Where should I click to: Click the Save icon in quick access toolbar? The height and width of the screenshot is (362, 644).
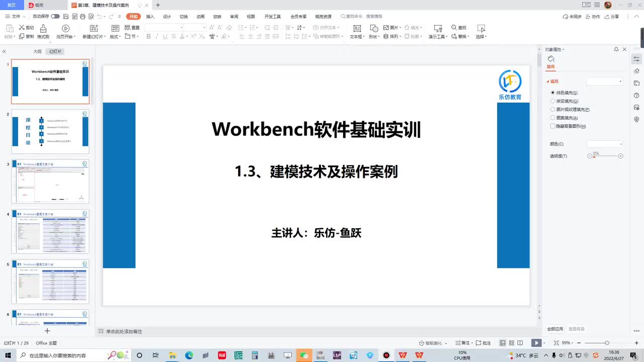coord(66,17)
